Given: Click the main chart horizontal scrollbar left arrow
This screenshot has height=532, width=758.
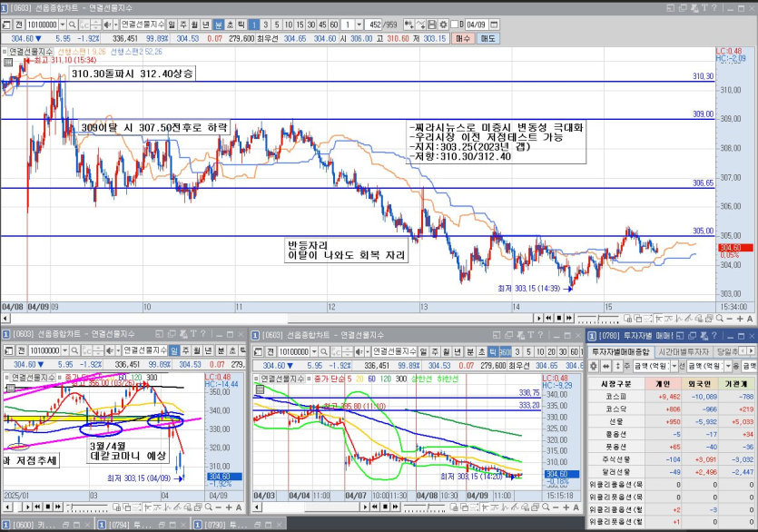Looking at the screenshot, I should (x=5, y=319).
